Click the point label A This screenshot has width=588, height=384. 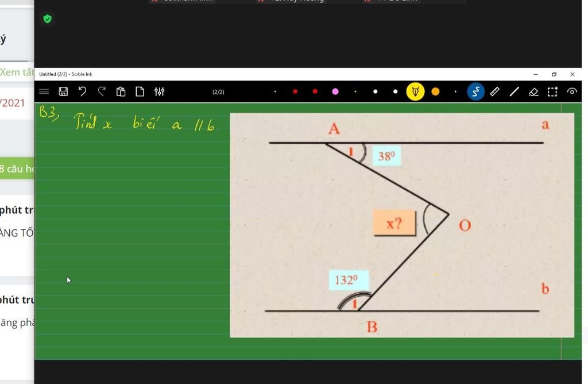[334, 129]
